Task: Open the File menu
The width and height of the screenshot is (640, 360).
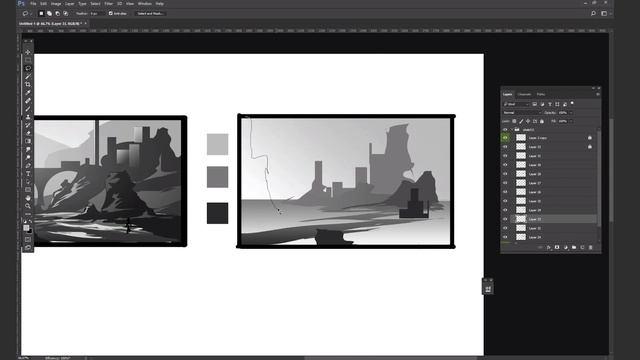Action: [33, 4]
